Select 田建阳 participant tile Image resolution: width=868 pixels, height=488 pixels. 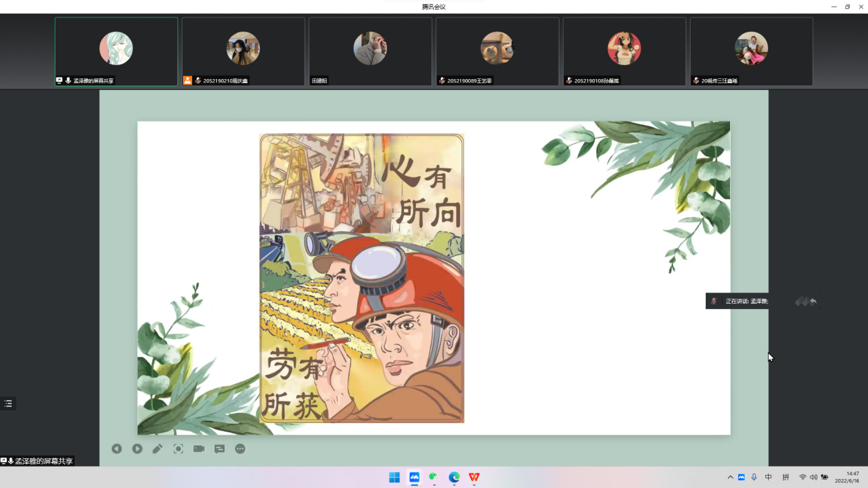(x=370, y=52)
